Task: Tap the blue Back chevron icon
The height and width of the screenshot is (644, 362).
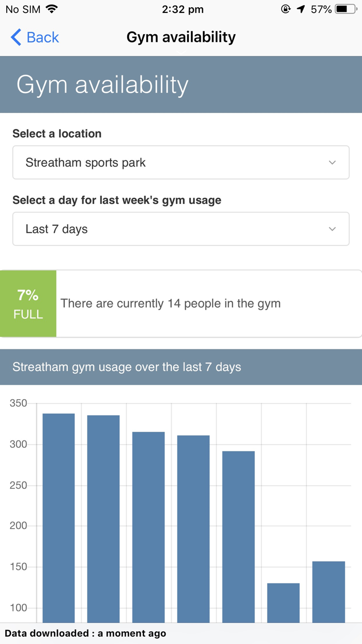Action: click(16, 37)
